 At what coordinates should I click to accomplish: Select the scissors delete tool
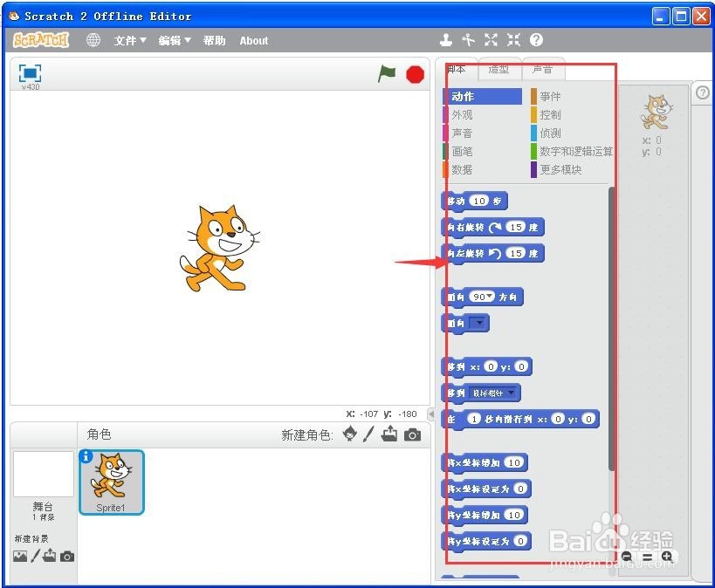click(468, 40)
